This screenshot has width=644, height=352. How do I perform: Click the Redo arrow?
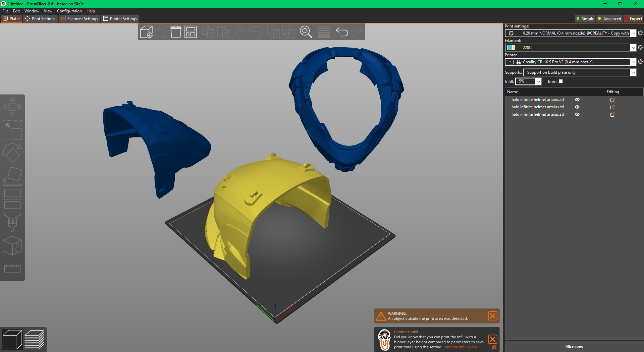[x=357, y=32]
